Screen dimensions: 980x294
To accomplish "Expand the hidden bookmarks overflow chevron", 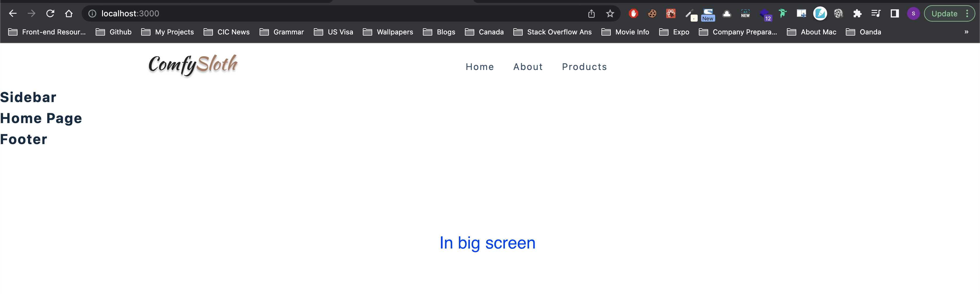I will click(x=966, y=32).
